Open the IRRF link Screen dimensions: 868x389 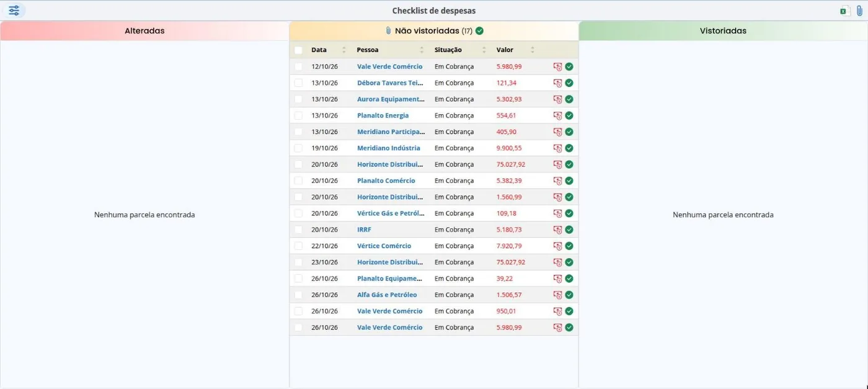point(364,230)
